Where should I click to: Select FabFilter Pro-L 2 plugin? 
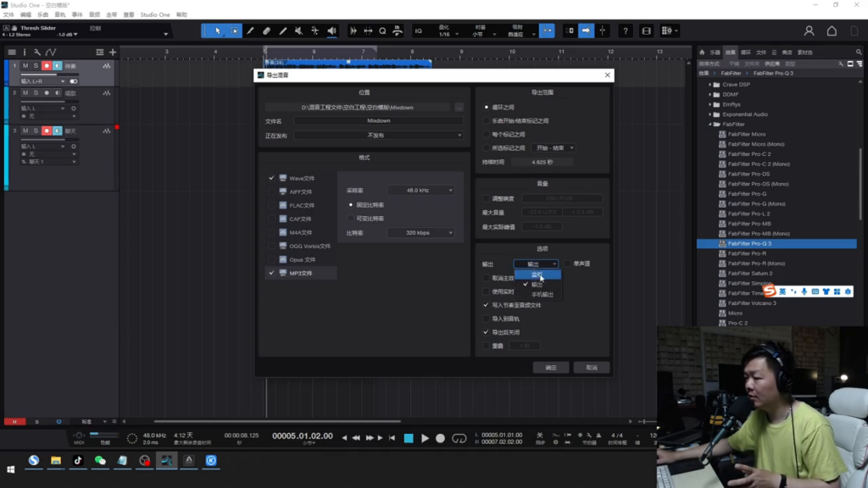coord(748,213)
